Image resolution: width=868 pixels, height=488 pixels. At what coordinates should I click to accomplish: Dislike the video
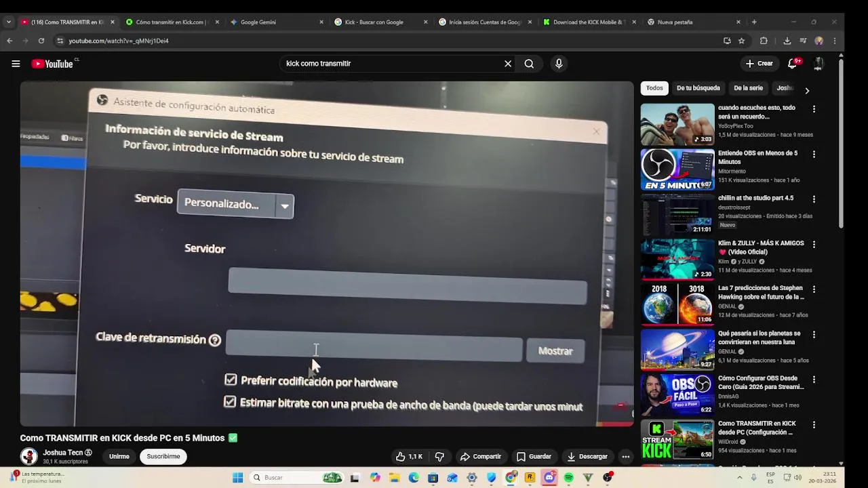point(439,457)
